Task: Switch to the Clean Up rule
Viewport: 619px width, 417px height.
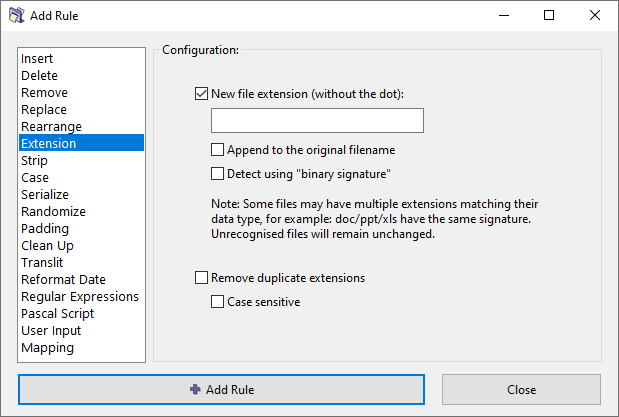Action: pos(47,246)
